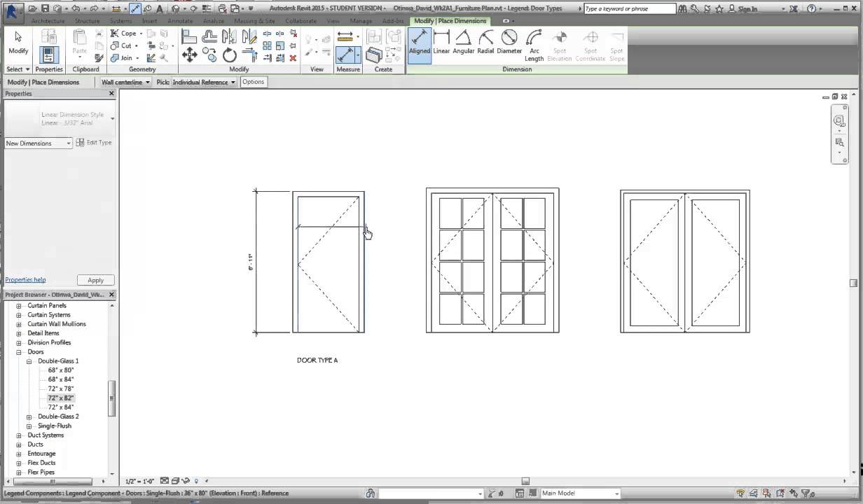Open the Annotate ribbon tab
863x504 pixels.
coord(180,21)
